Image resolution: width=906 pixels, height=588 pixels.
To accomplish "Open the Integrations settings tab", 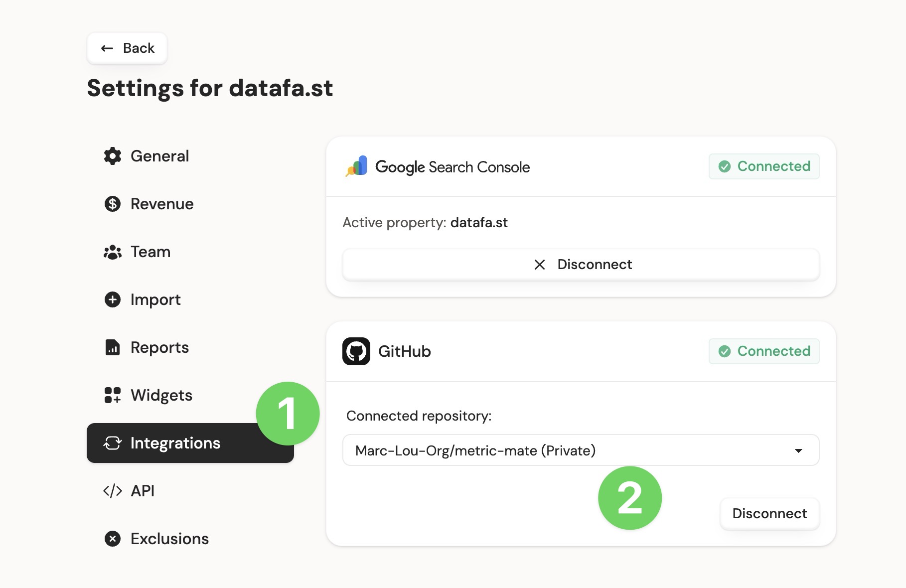I will 175,443.
